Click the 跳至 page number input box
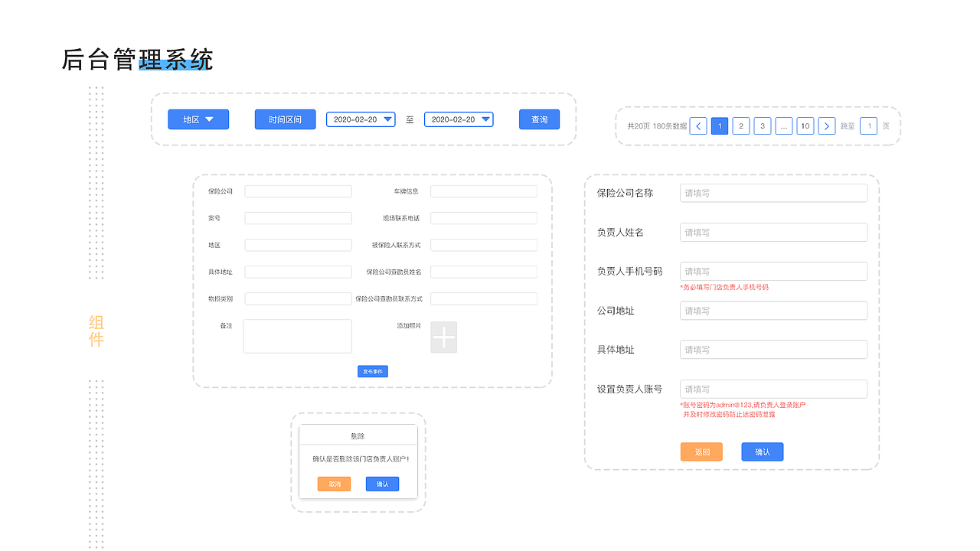Viewport: 980px width, 551px height. click(x=868, y=125)
